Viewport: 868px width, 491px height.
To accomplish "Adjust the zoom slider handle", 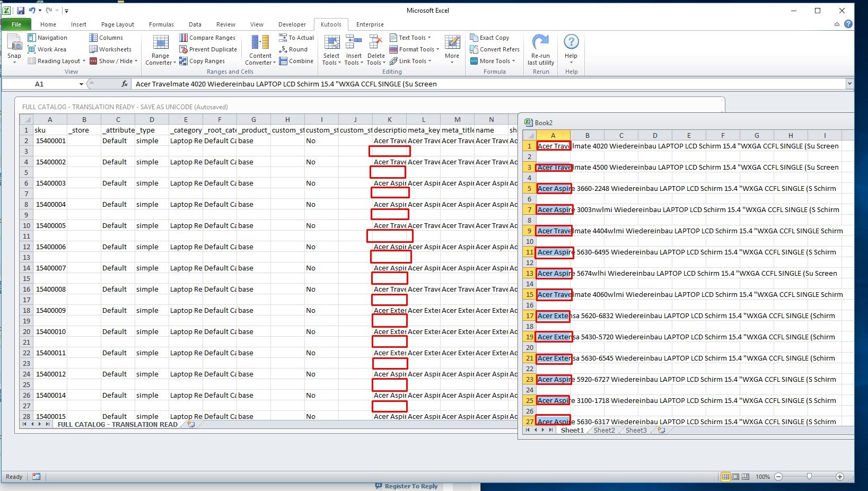I will click(x=809, y=477).
